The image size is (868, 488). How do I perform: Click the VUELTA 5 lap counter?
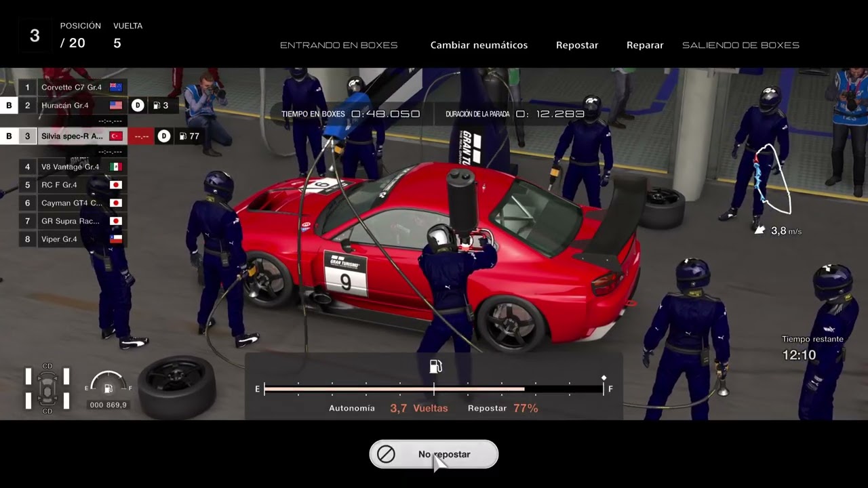(127, 35)
